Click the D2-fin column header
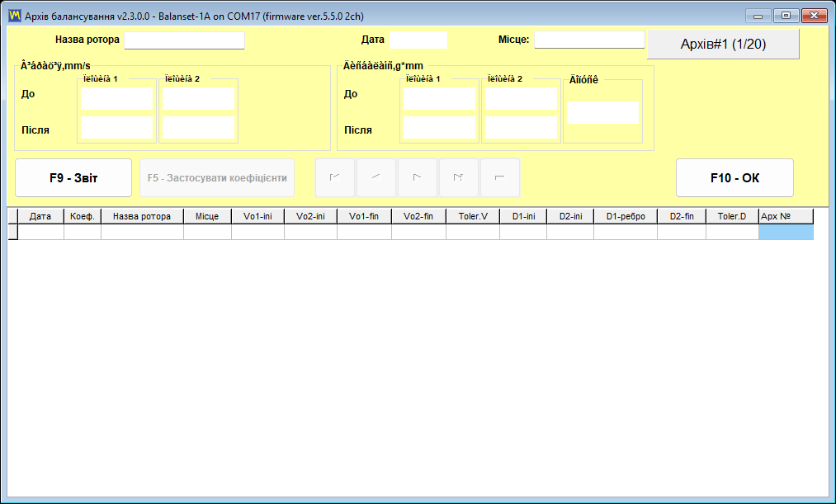Screen dimensions: 836x504 tap(682, 216)
